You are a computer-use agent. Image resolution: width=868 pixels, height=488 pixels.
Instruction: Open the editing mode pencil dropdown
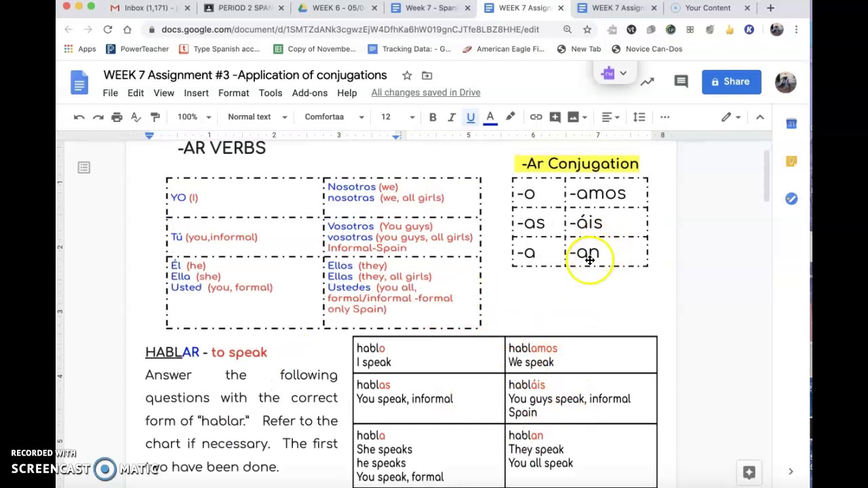[731, 117]
